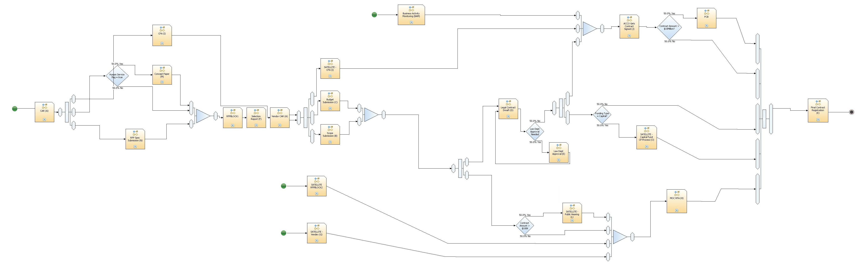Screen dimensions: 868x271
Task: Click '50.0% No' label above Law Dept Approval Needed
Action: (x=535, y=121)
